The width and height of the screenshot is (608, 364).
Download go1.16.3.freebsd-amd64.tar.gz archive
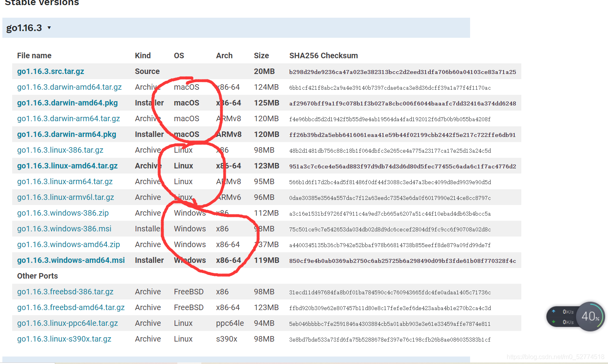pyautogui.click(x=71, y=307)
